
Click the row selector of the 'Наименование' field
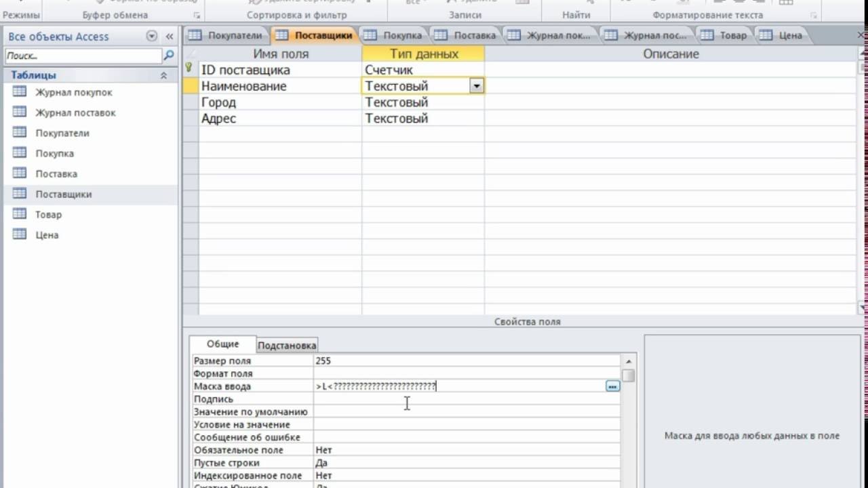[x=190, y=86]
